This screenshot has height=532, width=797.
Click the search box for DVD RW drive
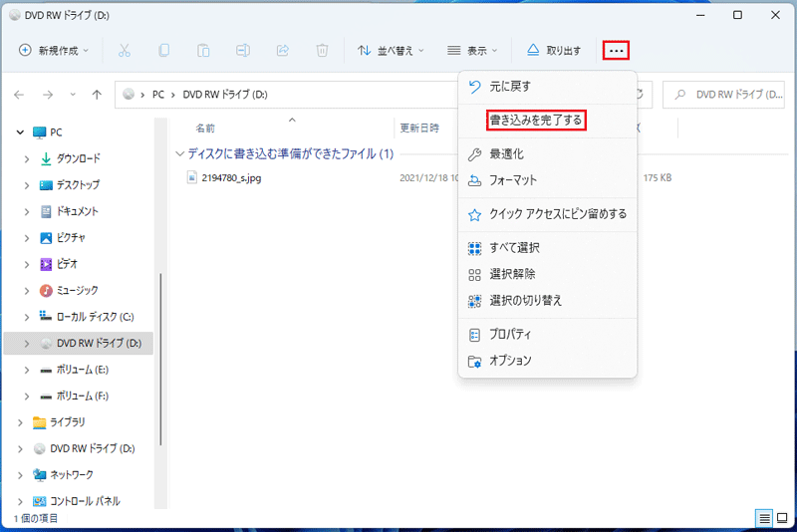point(724,95)
